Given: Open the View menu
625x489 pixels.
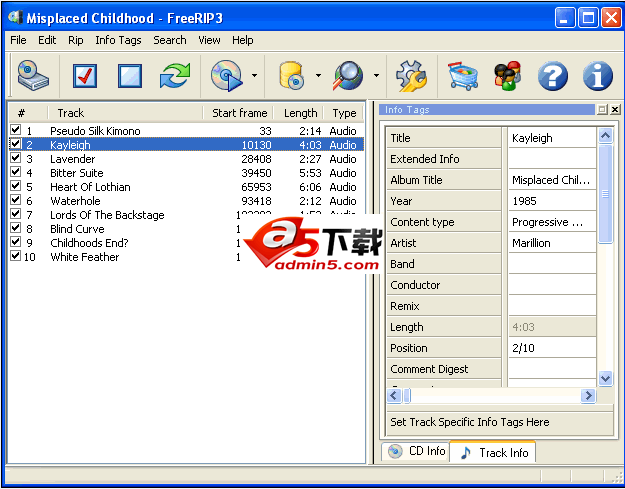Looking at the screenshot, I should click(209, 40).
